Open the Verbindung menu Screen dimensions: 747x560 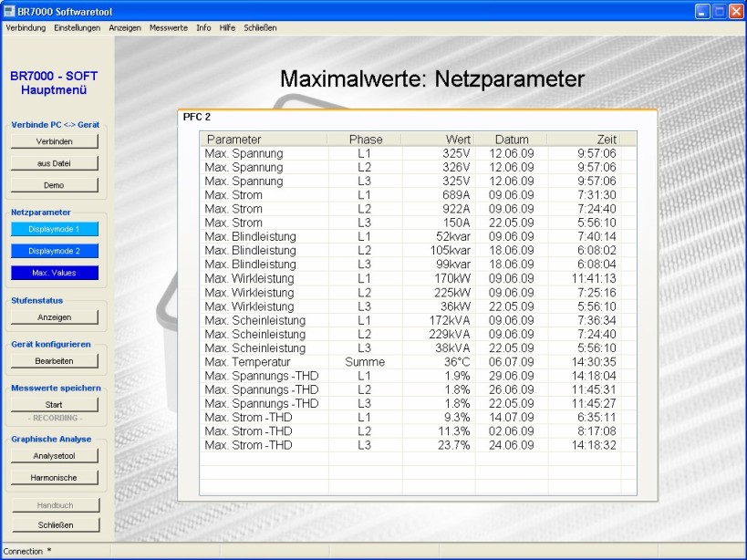point(26,27)
